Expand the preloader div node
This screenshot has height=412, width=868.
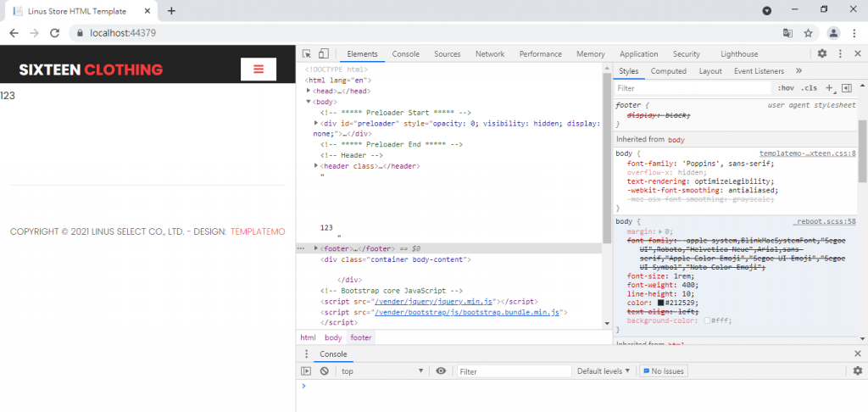[x=316, y=124]
